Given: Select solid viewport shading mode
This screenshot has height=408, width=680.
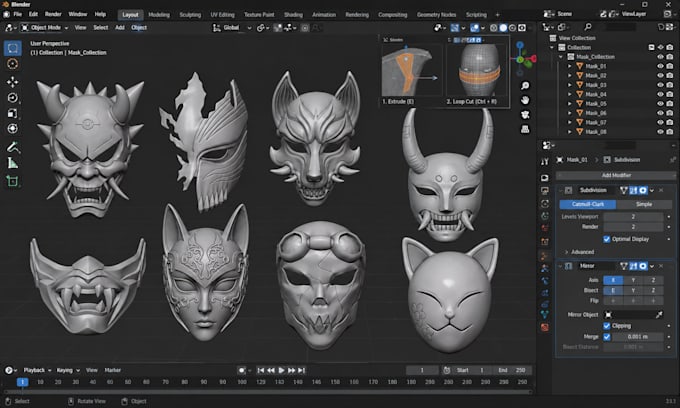Looking at the screenshot, I should point(503,28).
